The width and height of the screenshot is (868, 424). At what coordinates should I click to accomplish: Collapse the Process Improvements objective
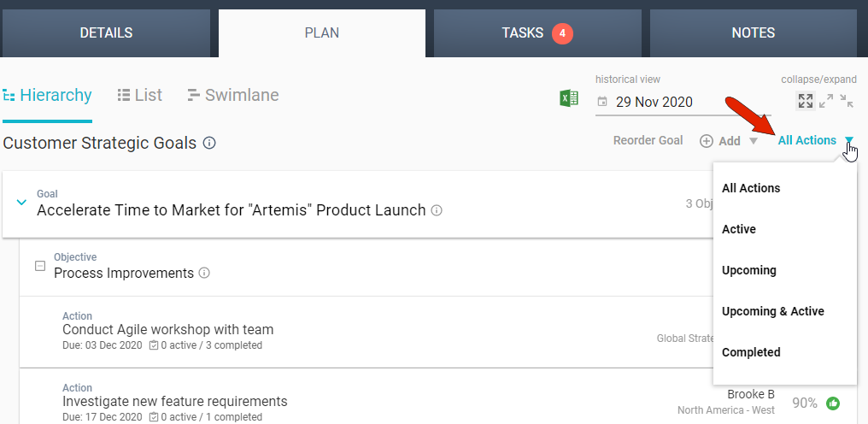[39, 266]
